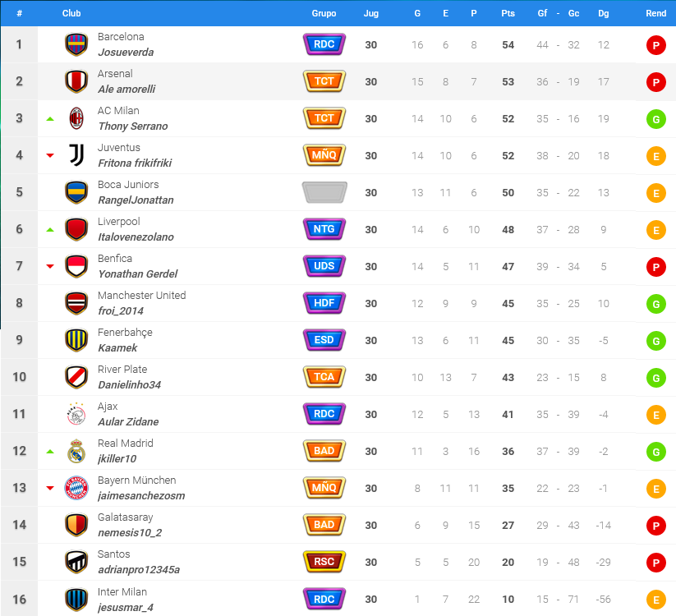This screenshot has height=616, width=676.
Task: Open manager Danielinho34's profile
Action: (x=129, y=384)
